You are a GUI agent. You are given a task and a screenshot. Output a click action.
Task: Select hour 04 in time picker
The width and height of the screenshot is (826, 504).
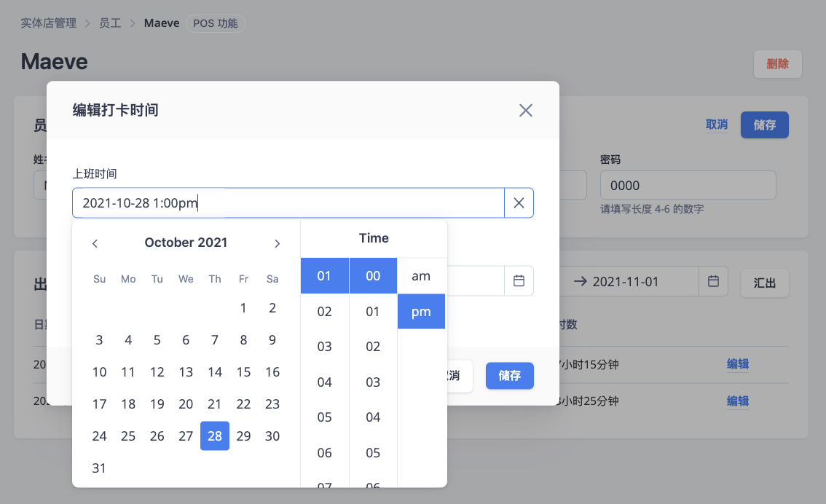(x=325, y=382)
